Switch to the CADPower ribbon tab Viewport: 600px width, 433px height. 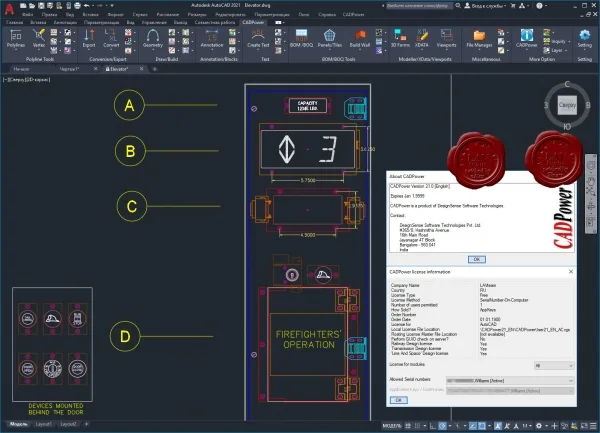(x=253, y=22)
